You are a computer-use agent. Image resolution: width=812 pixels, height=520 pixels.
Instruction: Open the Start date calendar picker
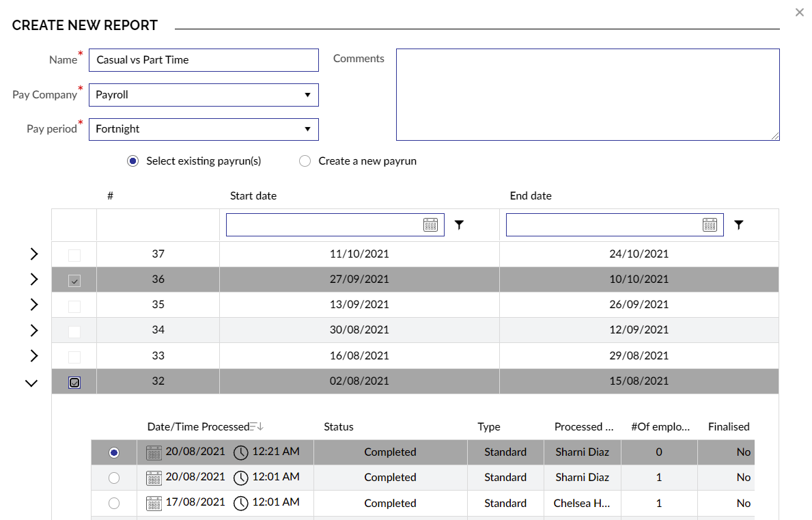[x=430, y=225]
